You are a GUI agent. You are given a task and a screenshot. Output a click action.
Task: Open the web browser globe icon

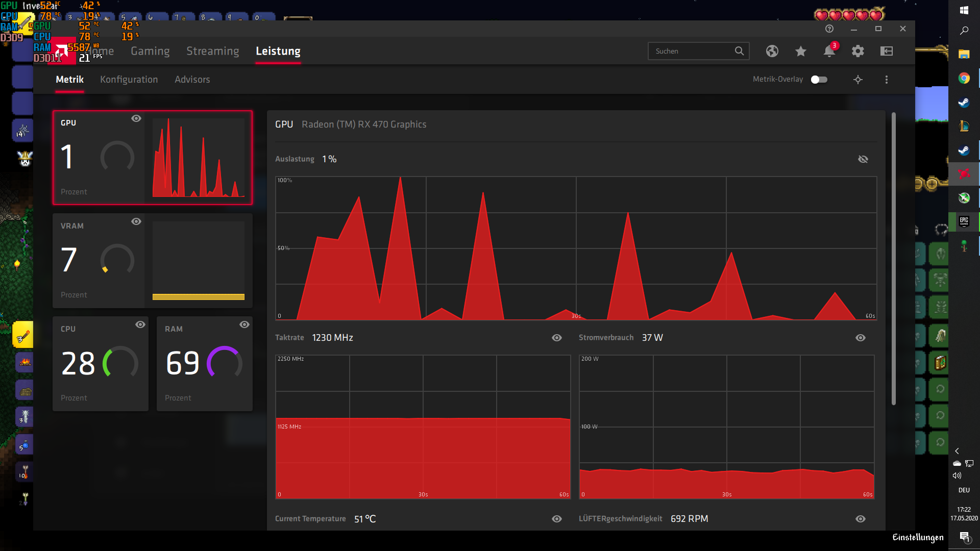click(x=772, y=51)
